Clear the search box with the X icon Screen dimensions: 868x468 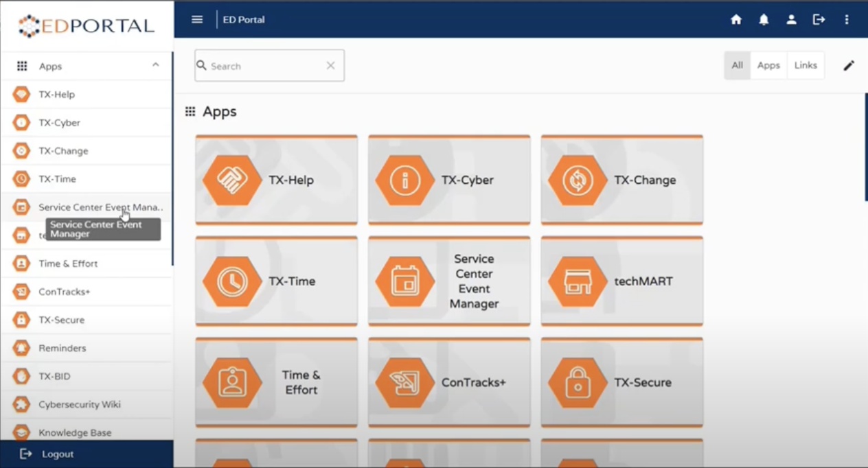point(330,66)
